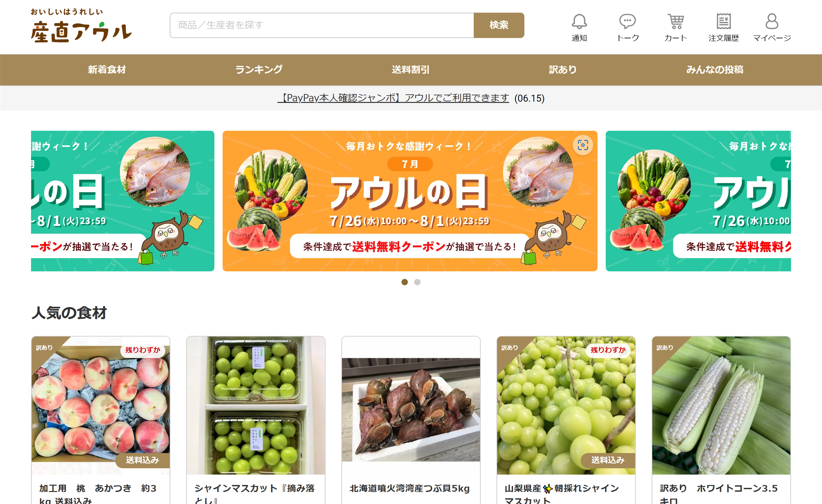This screenshot has width=822, height=504.
Task: Open the 北海道噴火湾湾産つぶ貝 product thumbnail
Action: point(411,405)
